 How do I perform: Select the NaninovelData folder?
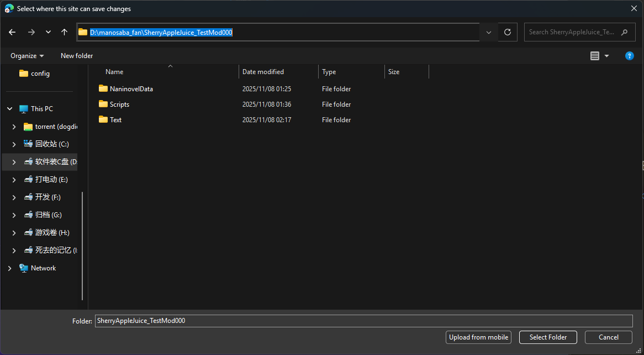click(x=131, y=89)
